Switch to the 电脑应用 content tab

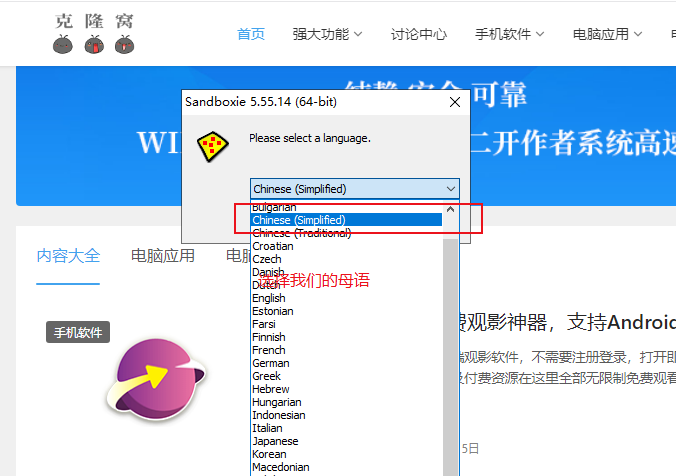[163, 256]
